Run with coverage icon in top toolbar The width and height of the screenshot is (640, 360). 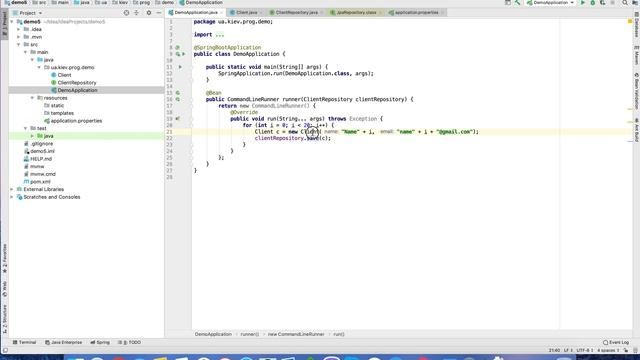pos(602,3)
